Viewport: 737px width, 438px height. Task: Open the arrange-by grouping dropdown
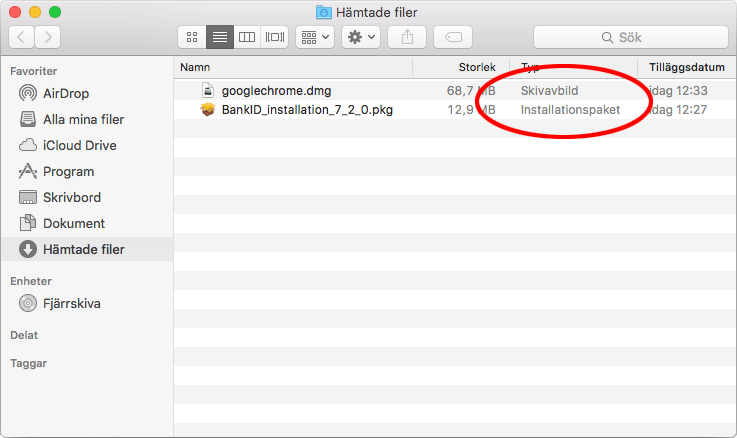[x=315, y=37]
